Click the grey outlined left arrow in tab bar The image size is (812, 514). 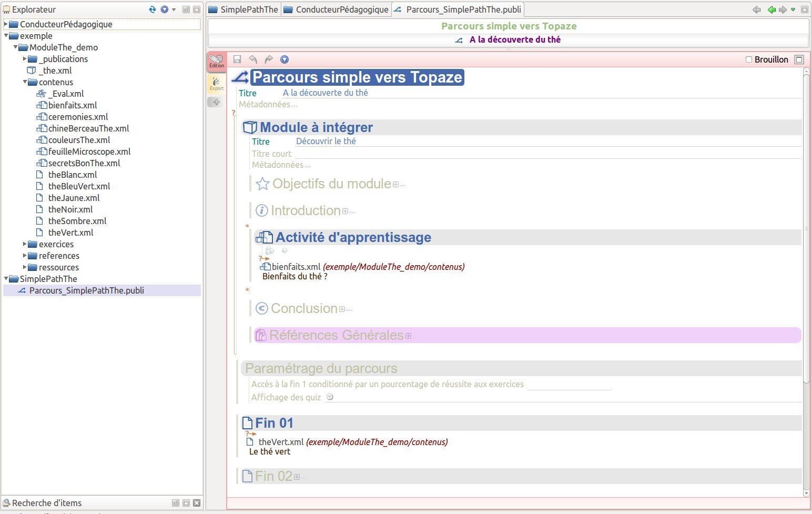pyautogui.click(x=757, y=9)
